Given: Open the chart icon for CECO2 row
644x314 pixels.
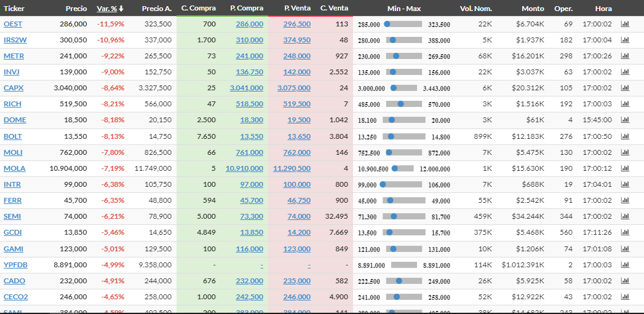Looking at the screenshot, I should point(625,297).
